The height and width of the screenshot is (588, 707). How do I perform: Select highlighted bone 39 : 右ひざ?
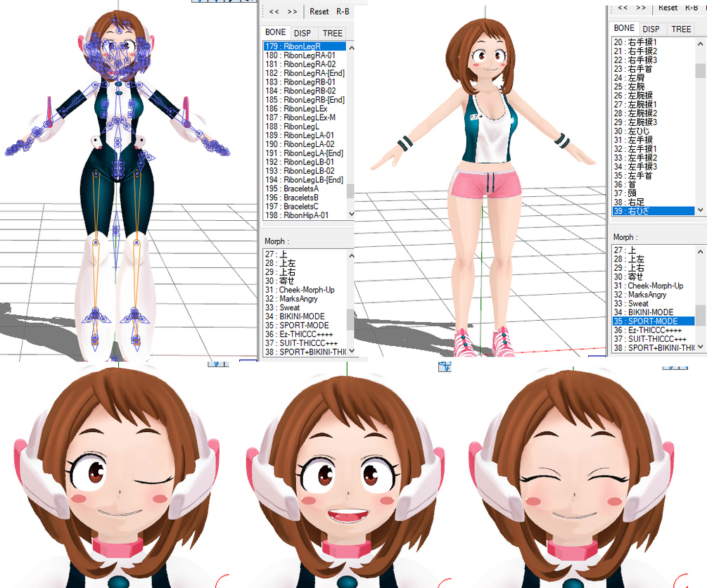click(x=654, y=210)
